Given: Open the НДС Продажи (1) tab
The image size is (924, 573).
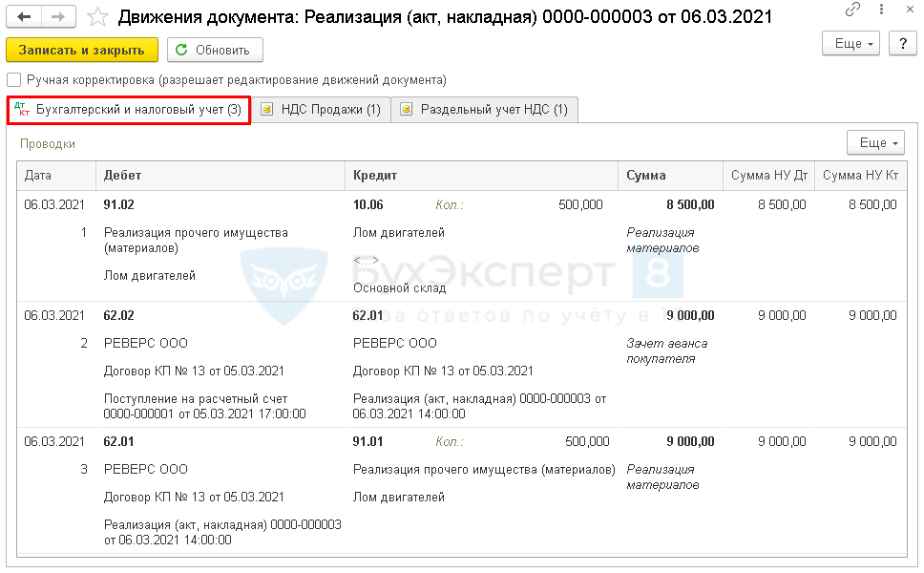Looking at the screenshot, I should (x=321, y=110).
